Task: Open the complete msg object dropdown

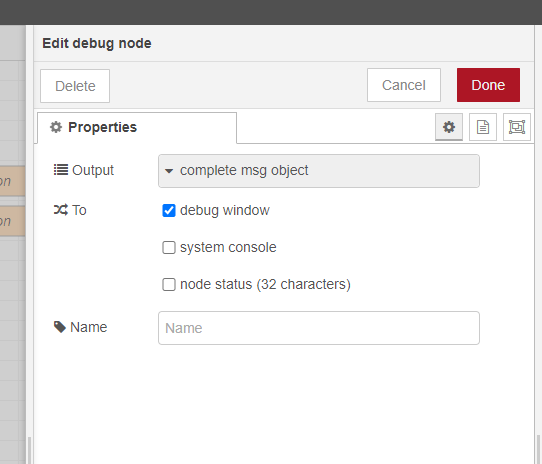Action: [x=319, y=171]
